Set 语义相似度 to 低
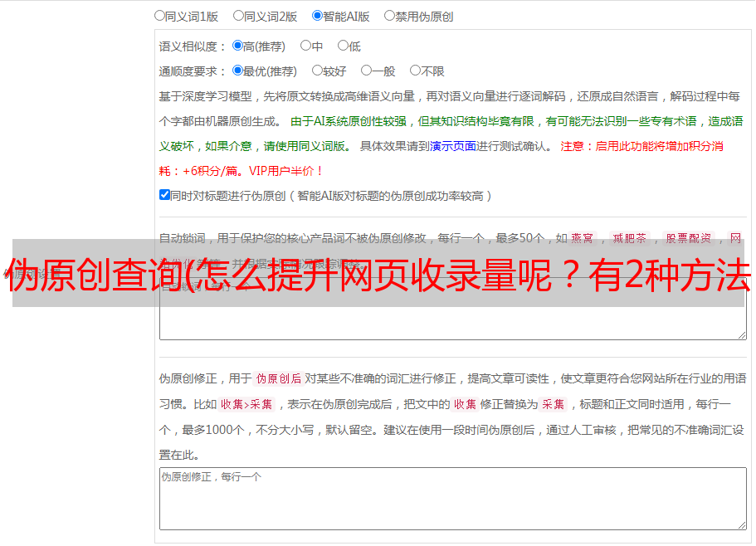756x546 pixels. pos(343,46)
